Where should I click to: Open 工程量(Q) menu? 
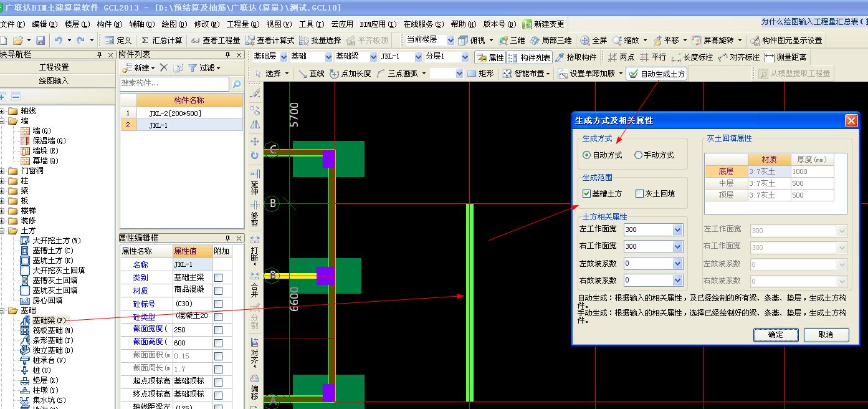pos(243,24)
